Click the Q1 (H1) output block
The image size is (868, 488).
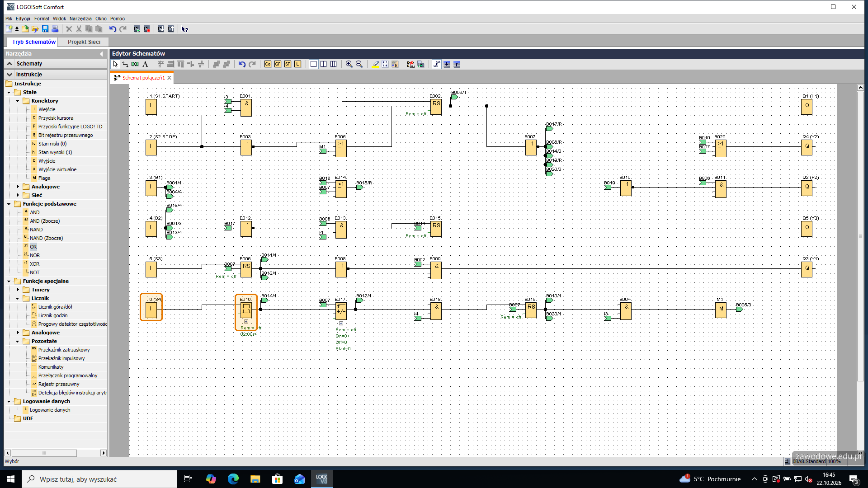pos(807,106)
